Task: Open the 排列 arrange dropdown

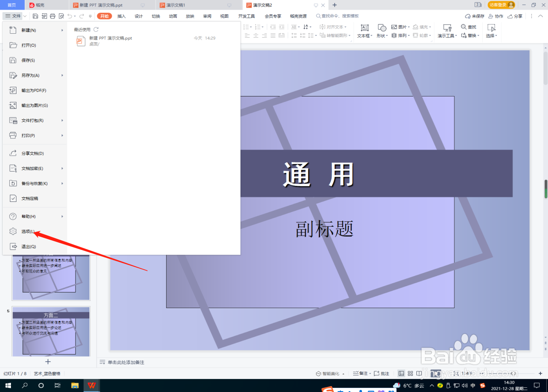Action: 401,35
